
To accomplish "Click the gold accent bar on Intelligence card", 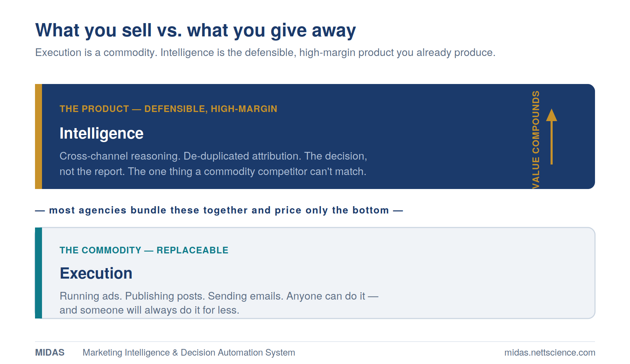I will coord(38,136).
